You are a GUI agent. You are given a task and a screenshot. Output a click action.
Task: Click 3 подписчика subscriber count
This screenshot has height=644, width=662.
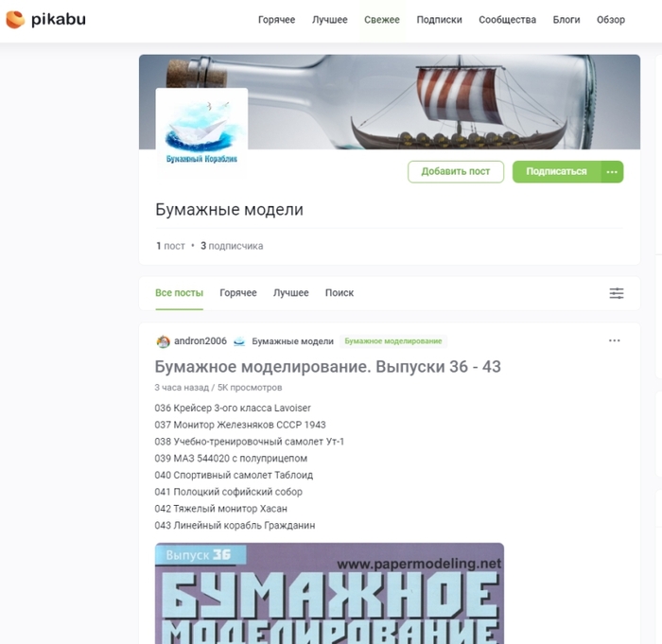(x=232, y=246)
